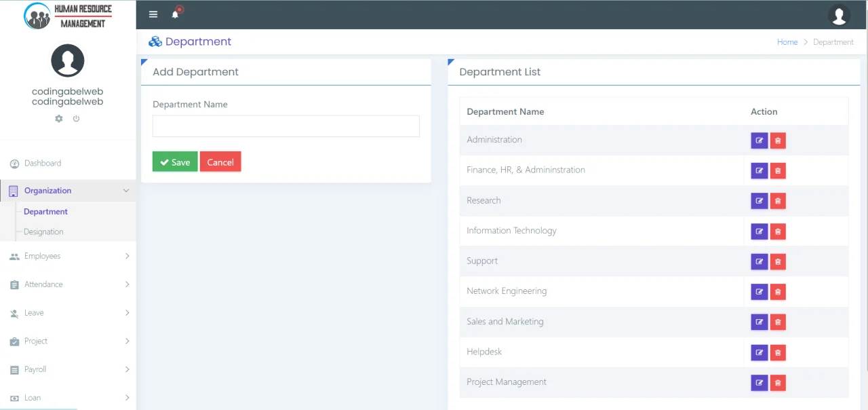Edit the Helpdesk department
This screenshot has width=868, height=410.
pos(759,352)
